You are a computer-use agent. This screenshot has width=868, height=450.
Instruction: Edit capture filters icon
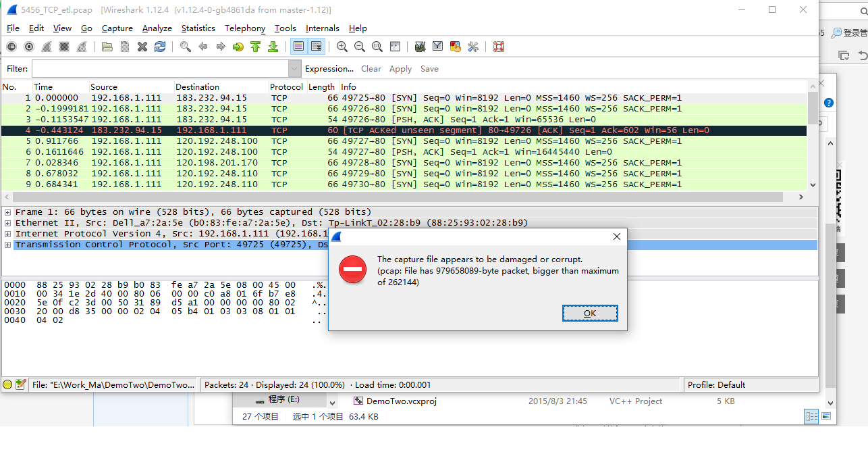pyautogui.click(x=421, y=47)
